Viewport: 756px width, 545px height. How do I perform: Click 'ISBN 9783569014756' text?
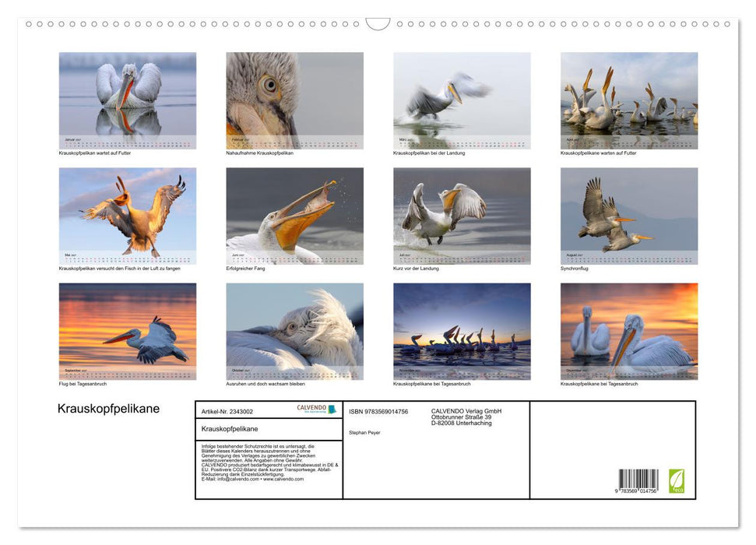click(x=378, y=411)
